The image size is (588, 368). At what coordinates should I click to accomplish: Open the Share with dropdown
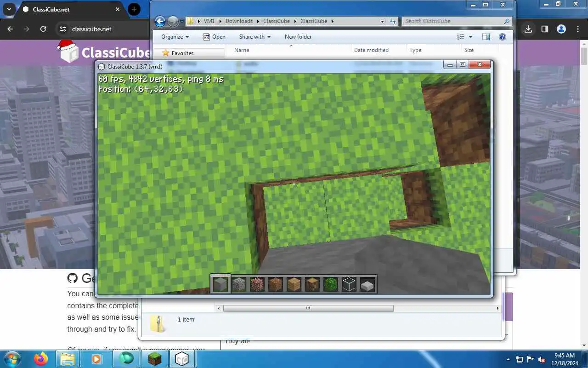click(255, 37)
